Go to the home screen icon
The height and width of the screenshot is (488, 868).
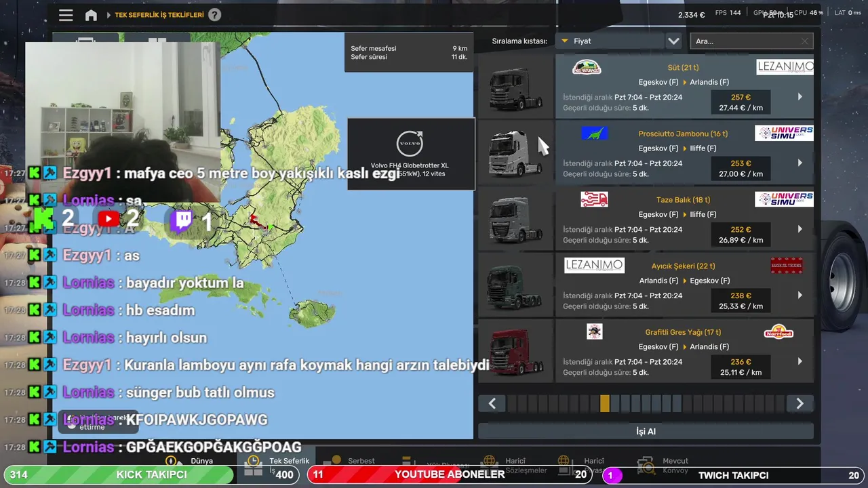[91, 15]
